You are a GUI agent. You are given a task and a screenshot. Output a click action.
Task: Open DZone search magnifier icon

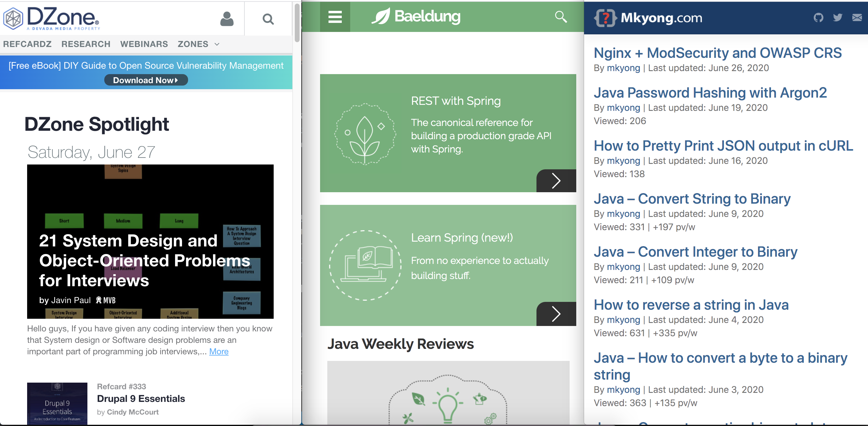[x=268, y=19]
